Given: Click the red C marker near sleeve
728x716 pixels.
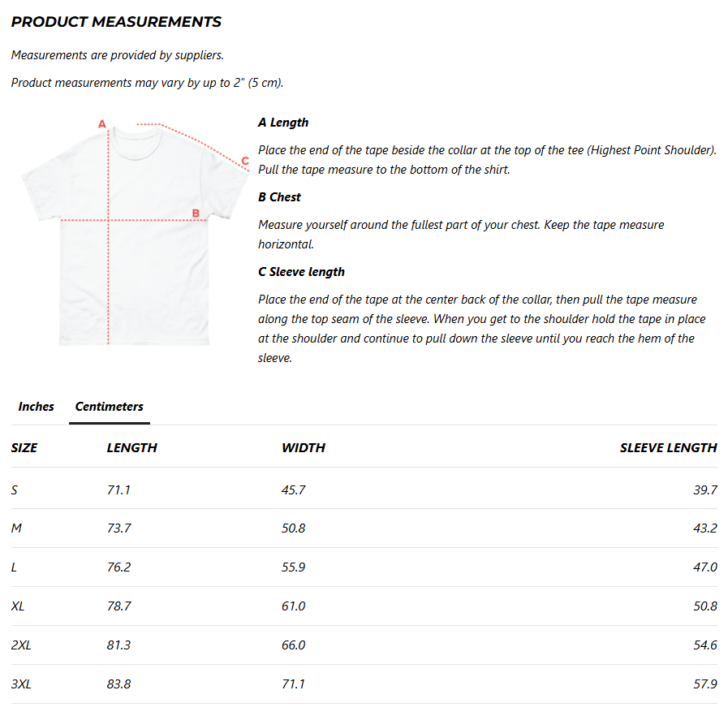Looking at the screenshot, I should pyautogui.click(x=245, y=161).
